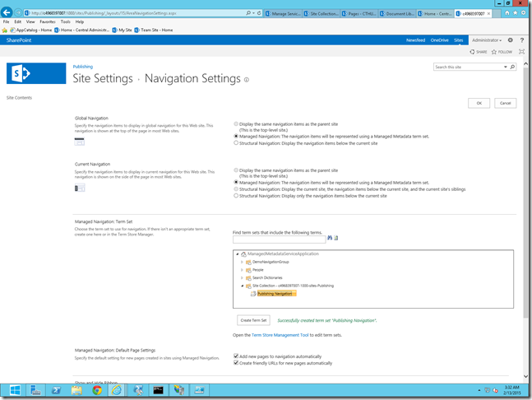Screen dimensions: 532x400
Task: Open the search scope dropdown arrow
Action: (506, 67)
